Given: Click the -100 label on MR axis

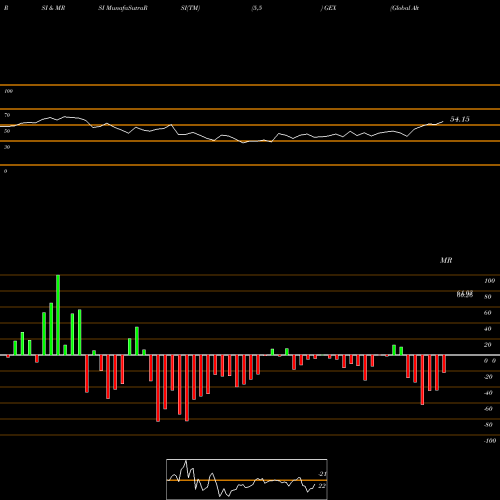Looking at the screenshot, I should 490,441.
